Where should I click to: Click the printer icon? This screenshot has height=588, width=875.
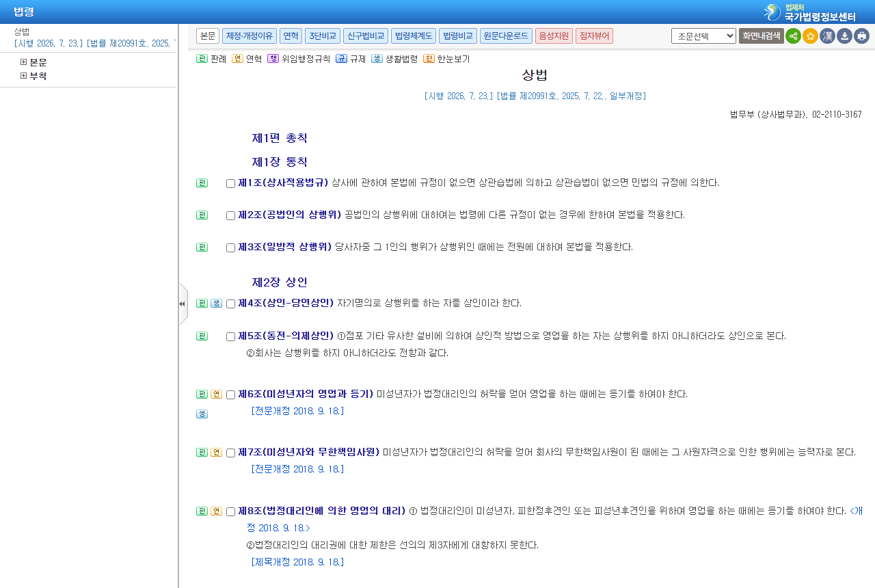861,36
